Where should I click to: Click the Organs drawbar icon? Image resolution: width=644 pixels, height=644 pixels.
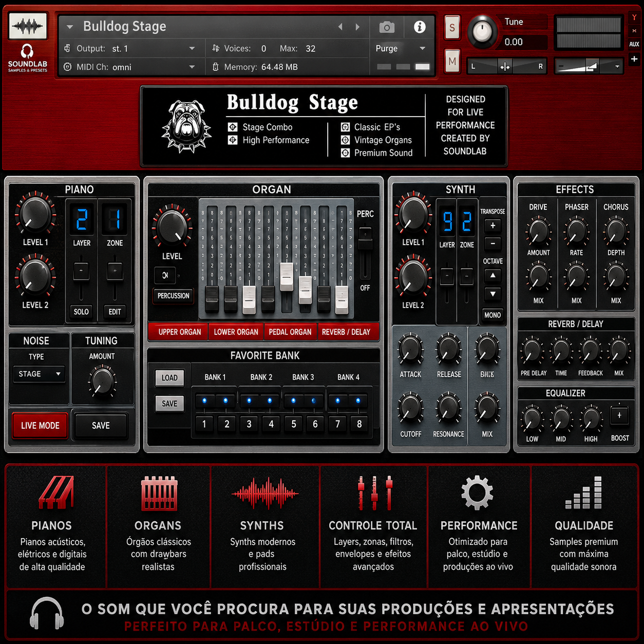point(159,493)
